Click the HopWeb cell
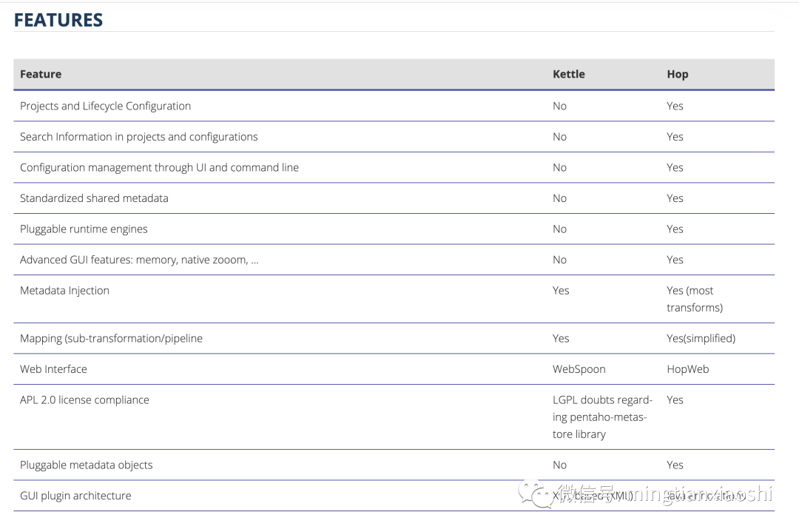Image resolution: width=799 pixels, height=532 pixels. (x=687, y=369)
